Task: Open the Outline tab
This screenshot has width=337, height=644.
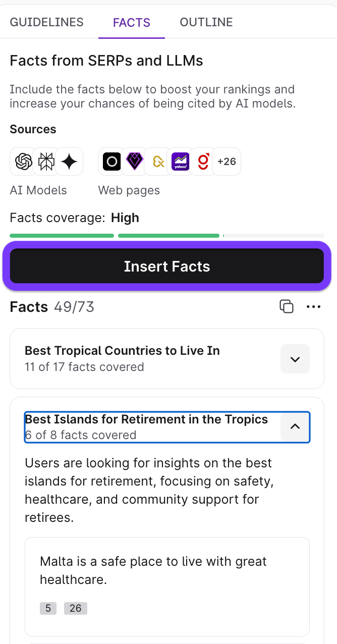Action: 206,22
